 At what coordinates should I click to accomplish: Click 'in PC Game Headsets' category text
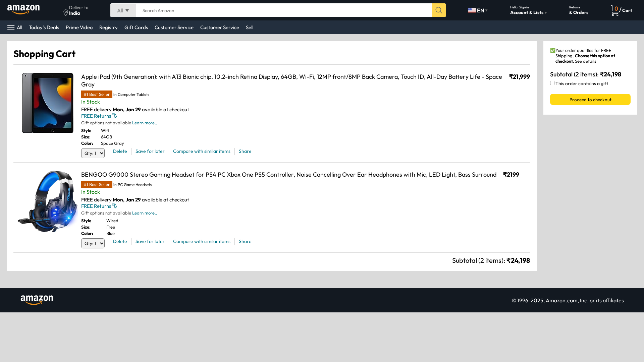(132, 185)
